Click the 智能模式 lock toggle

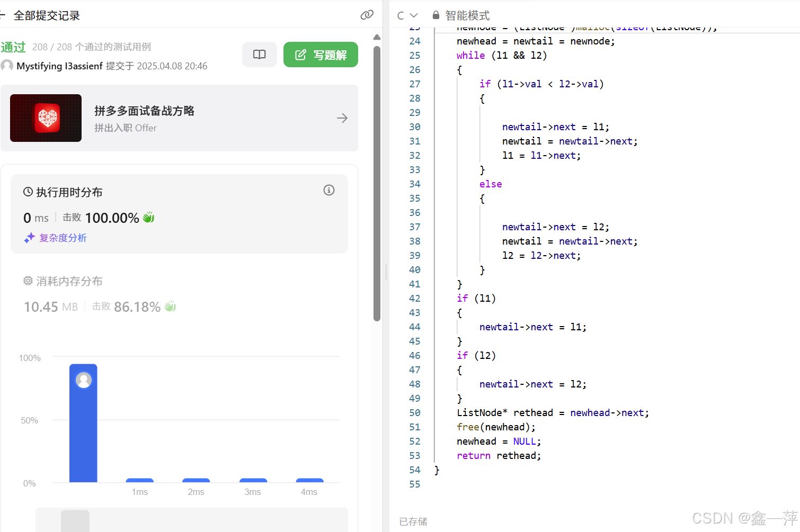[x=461, y=15]
